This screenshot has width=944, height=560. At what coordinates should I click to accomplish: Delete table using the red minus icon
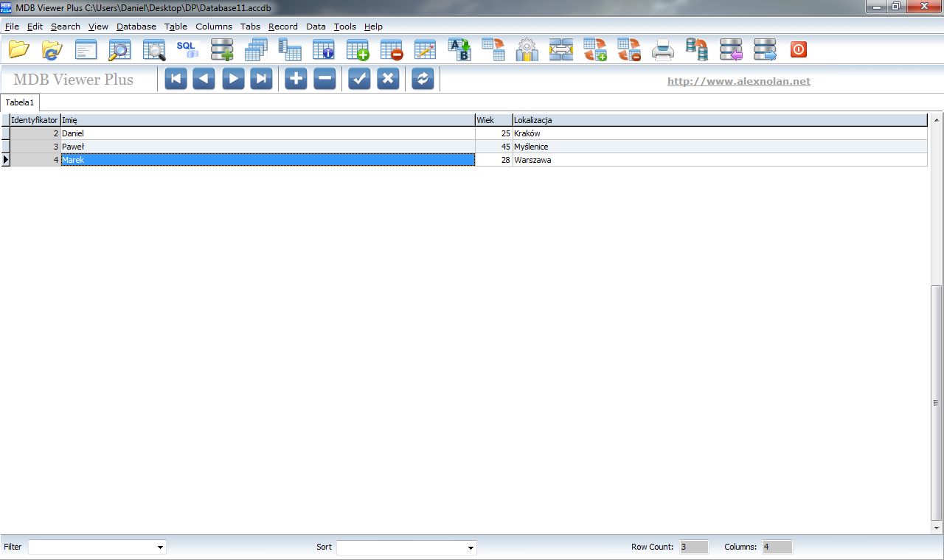pos(392,49)
